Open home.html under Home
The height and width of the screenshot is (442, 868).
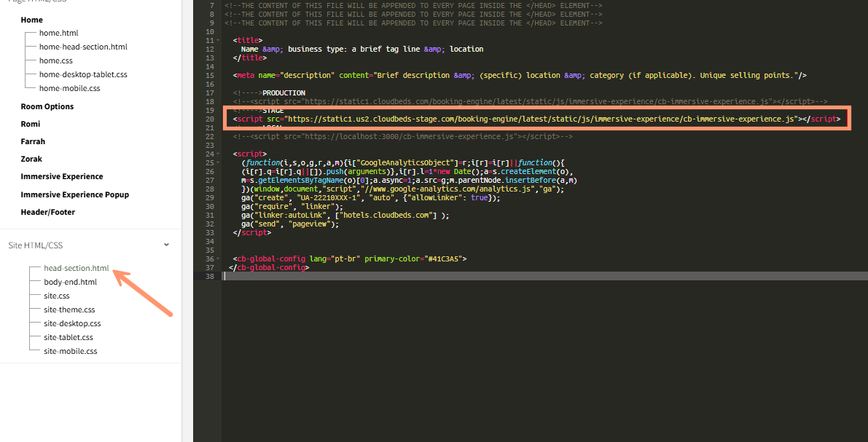coord(58,33)
